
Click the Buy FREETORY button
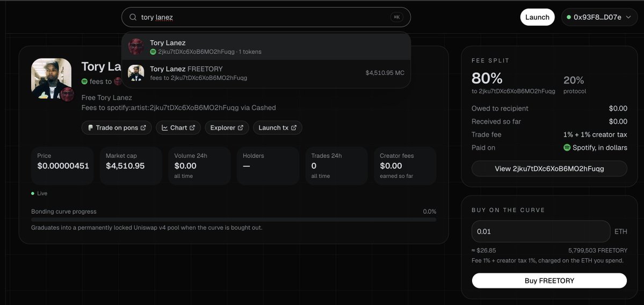[549, 281]
